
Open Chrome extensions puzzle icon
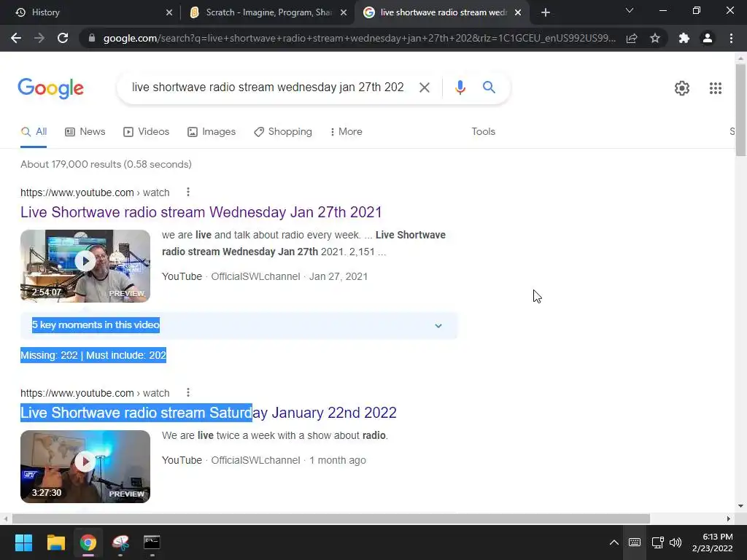point(684,38)
